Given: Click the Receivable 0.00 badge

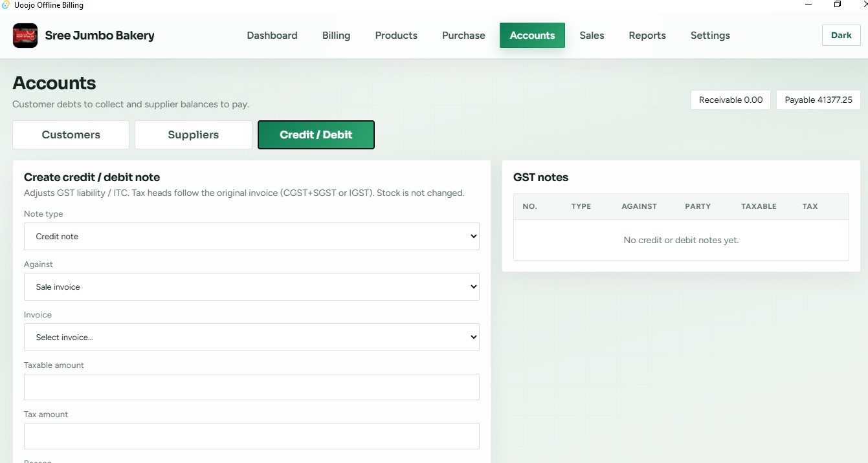Looking at the screenshot, I should pos(731,100).
